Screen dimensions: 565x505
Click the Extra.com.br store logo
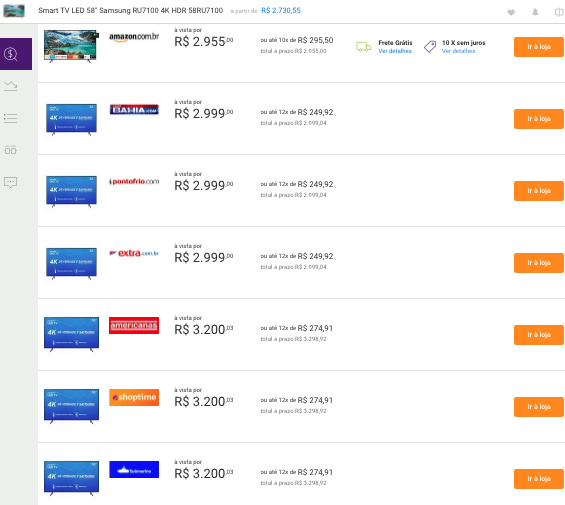click(134, 253)
